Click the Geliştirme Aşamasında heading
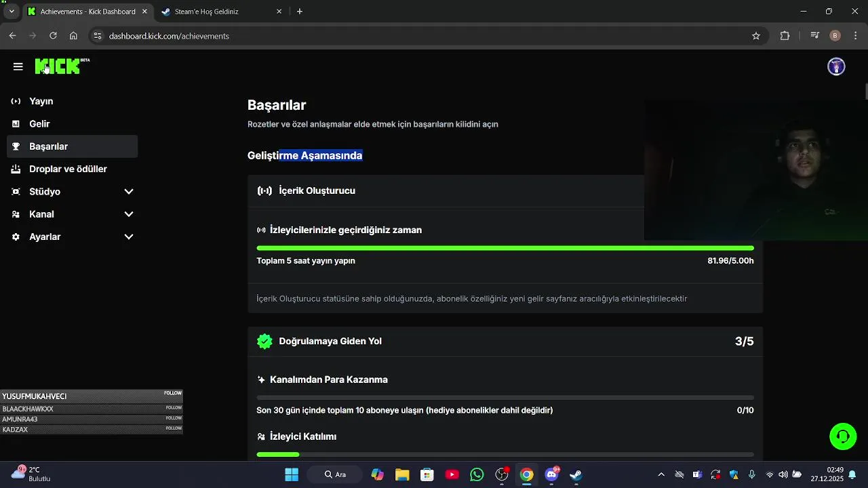The width and height of the screenshot is (868, 488). (304, 155)
